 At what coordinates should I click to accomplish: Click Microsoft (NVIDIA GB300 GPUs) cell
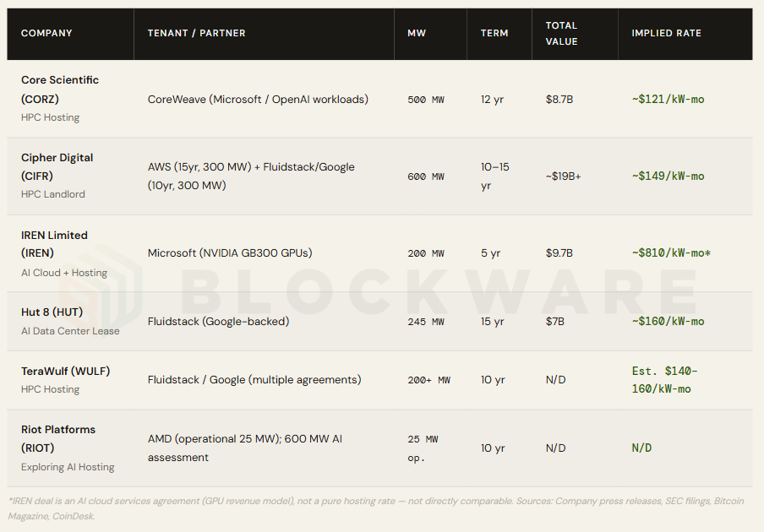(x=230, y=253)
